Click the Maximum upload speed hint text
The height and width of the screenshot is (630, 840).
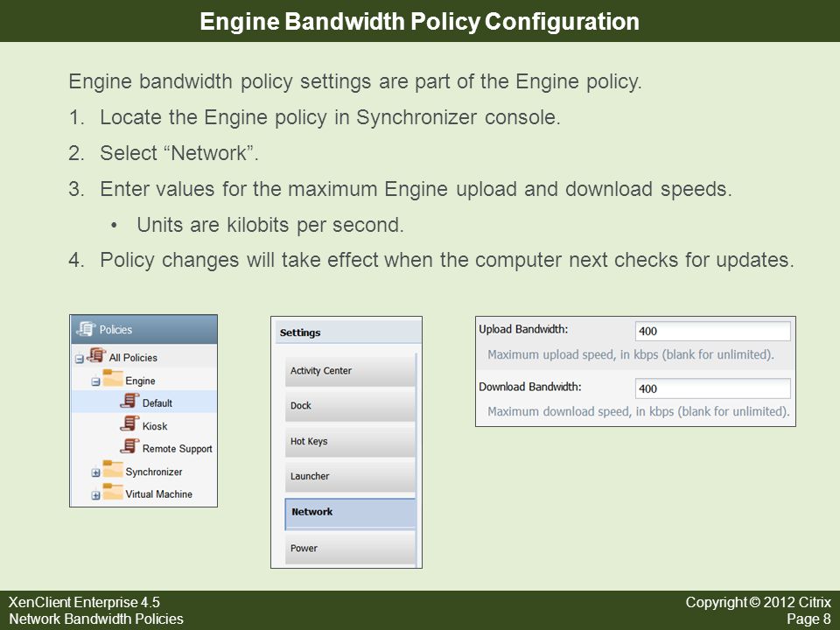[631, 354]
